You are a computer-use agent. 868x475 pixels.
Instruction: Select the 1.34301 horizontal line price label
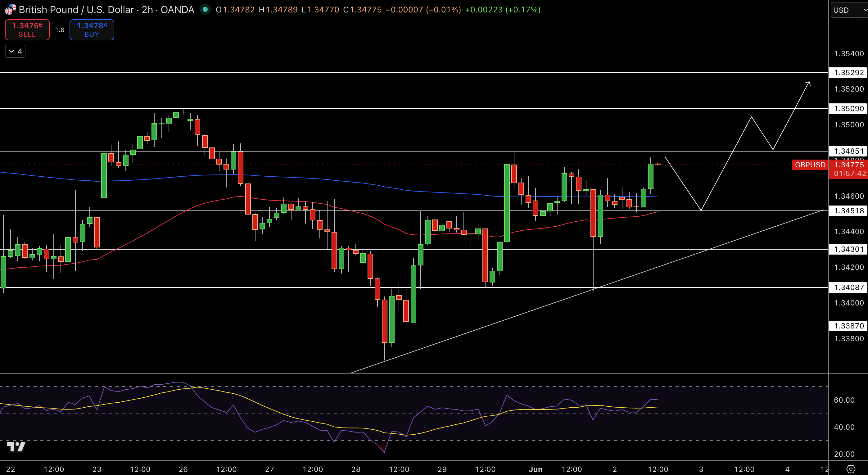[848, 249]
